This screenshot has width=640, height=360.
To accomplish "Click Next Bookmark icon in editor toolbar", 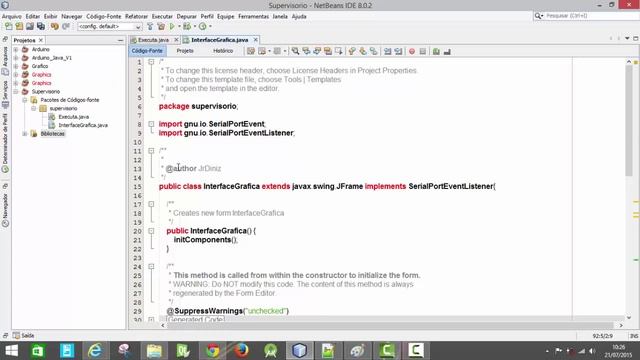I will click(363, 51).
